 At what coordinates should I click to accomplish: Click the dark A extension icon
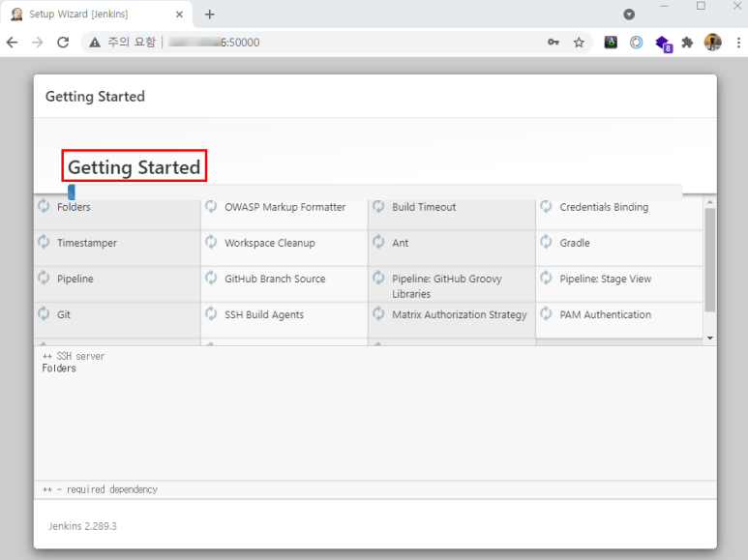(x=611, y=43)
